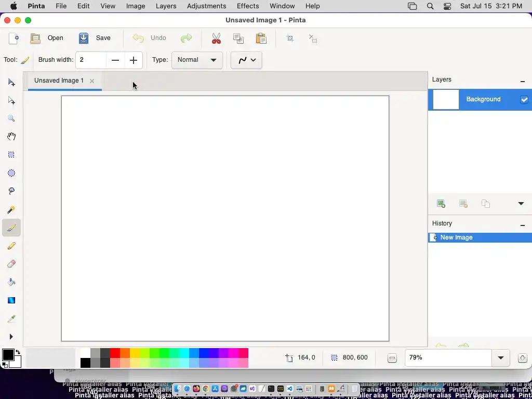Open the Adjustments menu
The width and height of the screenshot is (532, 399).
[x=207, y=6]
